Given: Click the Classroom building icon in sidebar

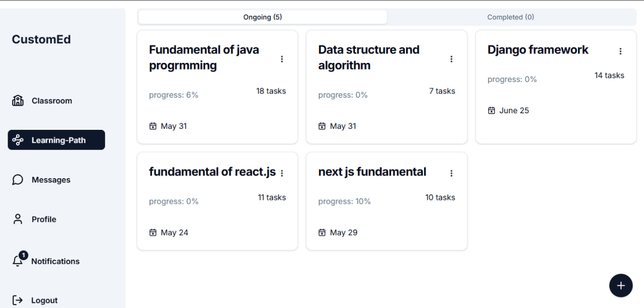Looking at the screenshot, I should coord(18,101).
